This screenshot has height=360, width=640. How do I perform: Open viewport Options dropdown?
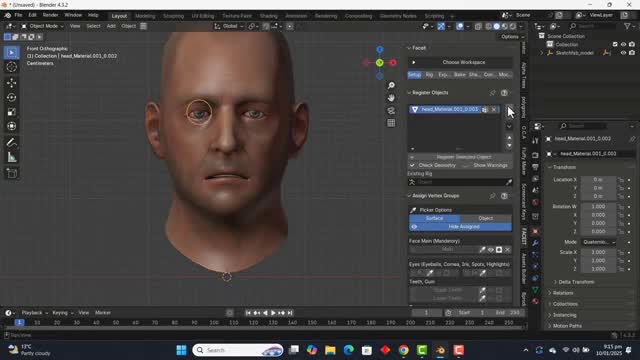tap(512, 37)
